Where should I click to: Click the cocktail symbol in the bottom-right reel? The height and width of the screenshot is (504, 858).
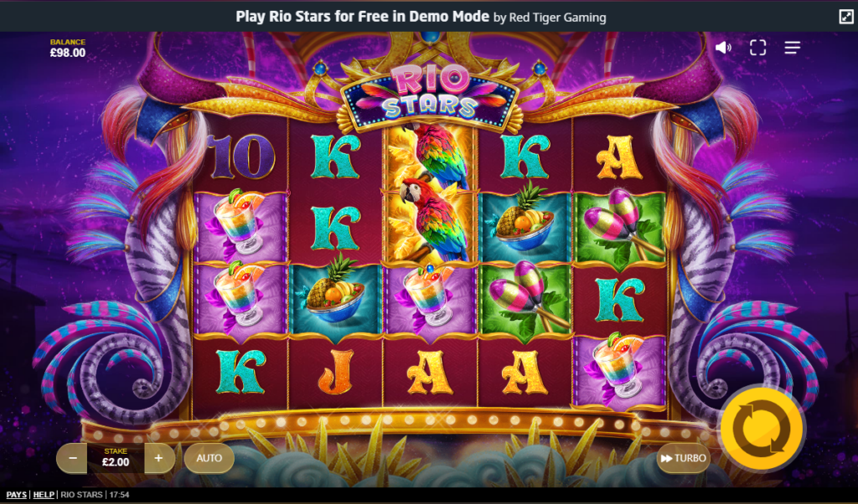point(619,371)
